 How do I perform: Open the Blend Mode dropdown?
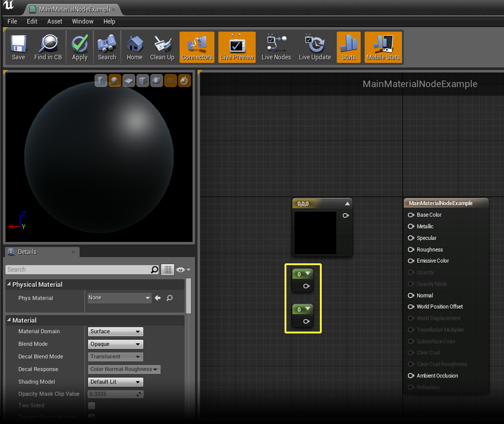coord(115,344)
